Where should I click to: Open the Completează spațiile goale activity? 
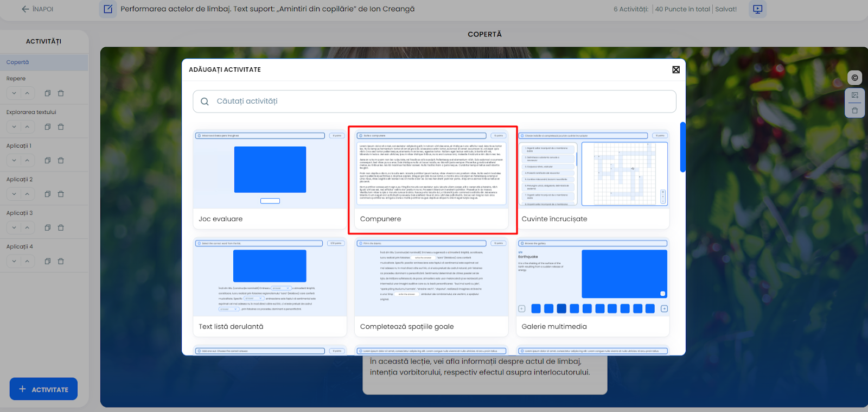click(432, 287)
